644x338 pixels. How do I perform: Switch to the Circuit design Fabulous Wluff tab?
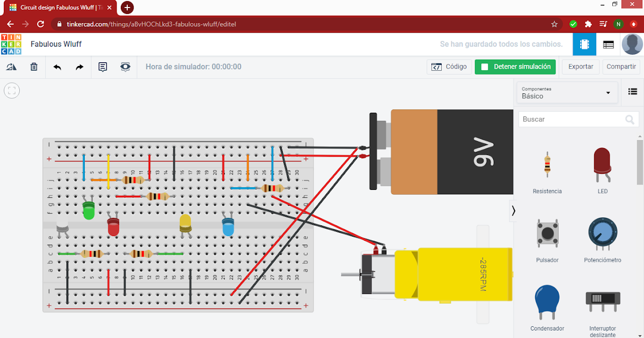pyautogui.click(x=59, y=8)
